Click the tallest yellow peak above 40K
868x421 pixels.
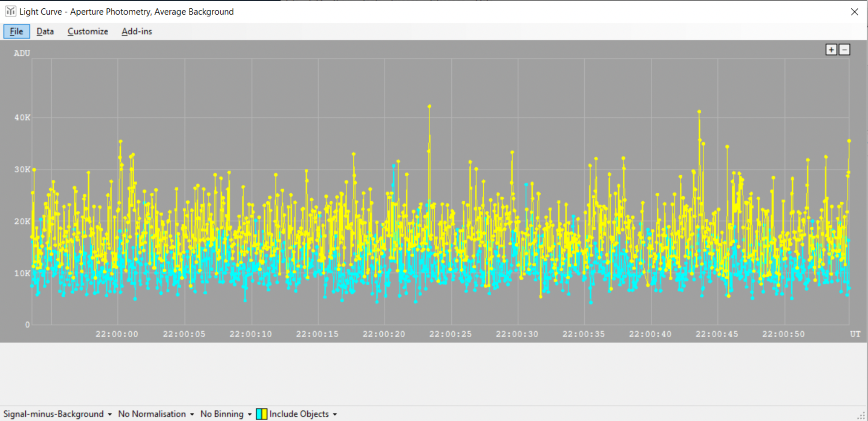click(429, 106)
